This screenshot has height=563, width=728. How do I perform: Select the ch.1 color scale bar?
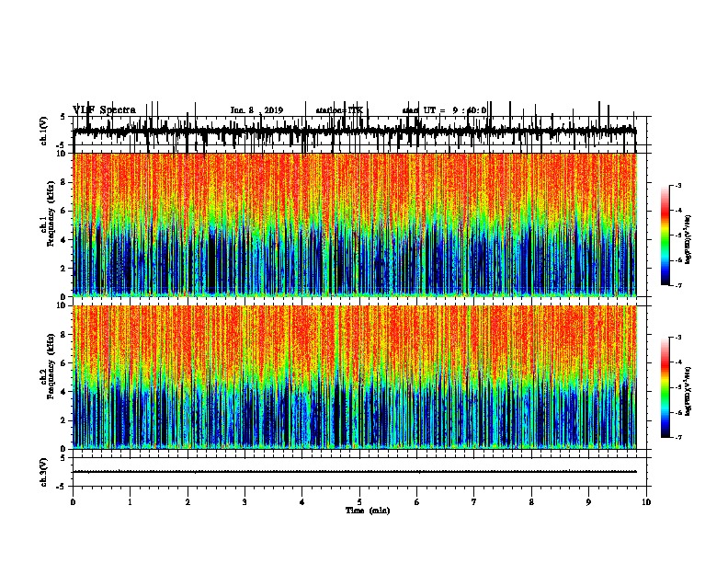pyautogui.click(x=665, y=236)
